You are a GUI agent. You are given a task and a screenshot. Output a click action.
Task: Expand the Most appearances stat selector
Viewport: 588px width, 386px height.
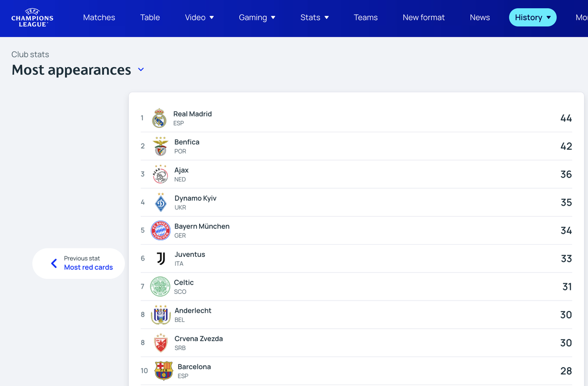(141, 69)
